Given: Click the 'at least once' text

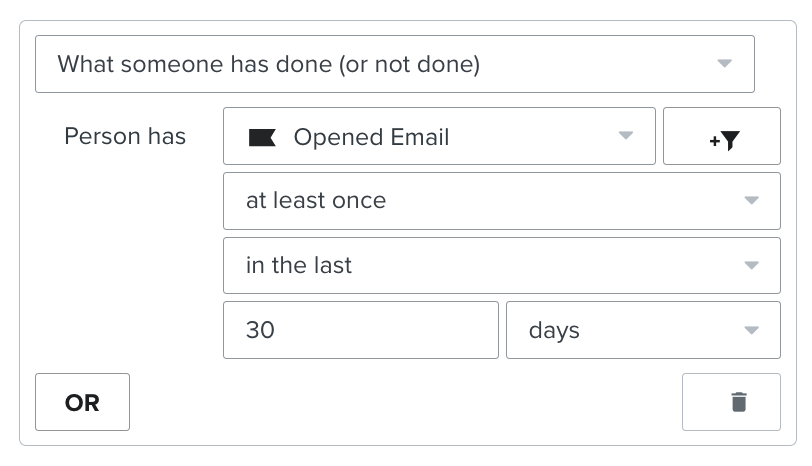Looking at the screenshot, I should point(316,200).
